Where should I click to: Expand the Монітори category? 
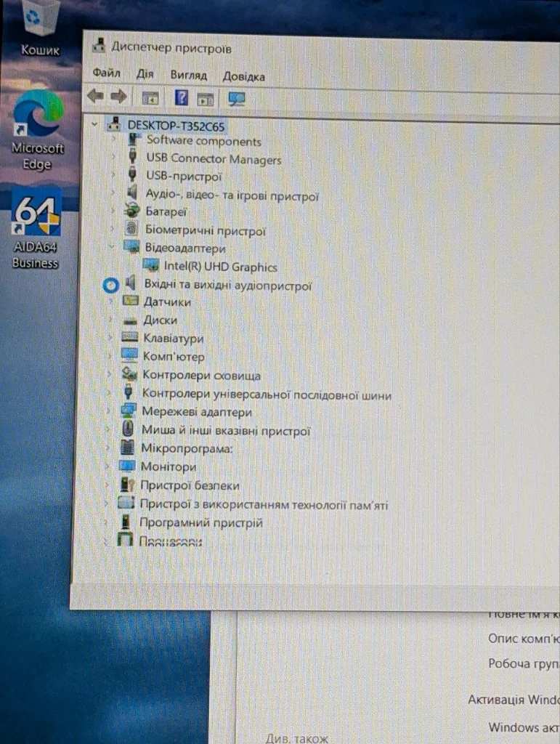coord(107,466)
